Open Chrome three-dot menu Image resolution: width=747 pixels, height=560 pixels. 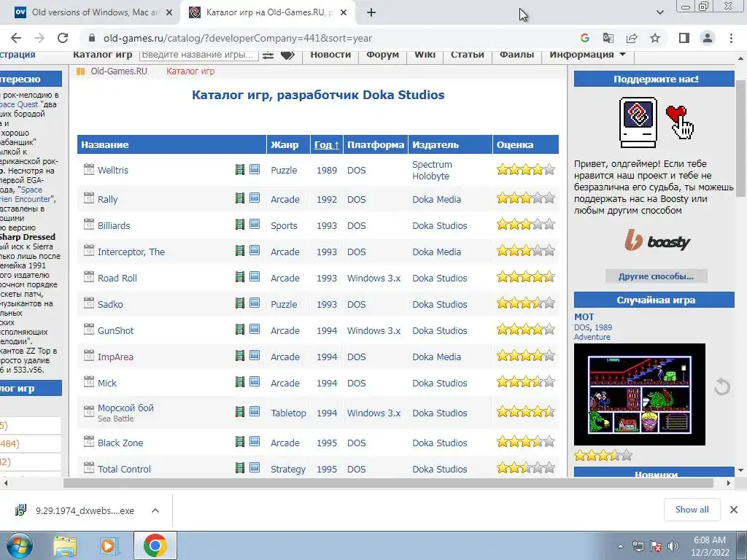tap(731, 38)
